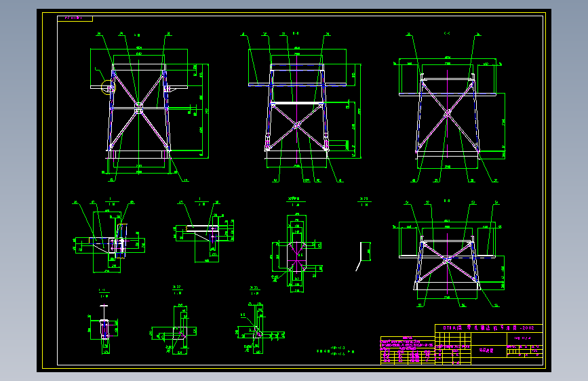588x381 pixels.
Task: Click the center cross-brace joint in first view
Action: [139, 108]
